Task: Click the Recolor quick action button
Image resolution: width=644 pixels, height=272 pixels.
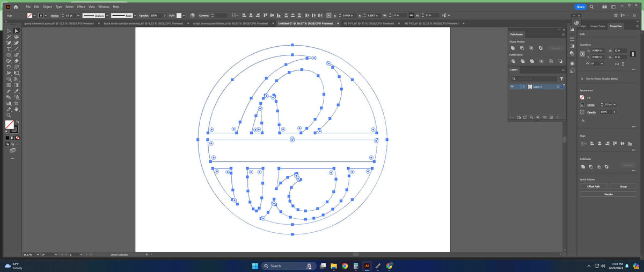Action: 609,194
